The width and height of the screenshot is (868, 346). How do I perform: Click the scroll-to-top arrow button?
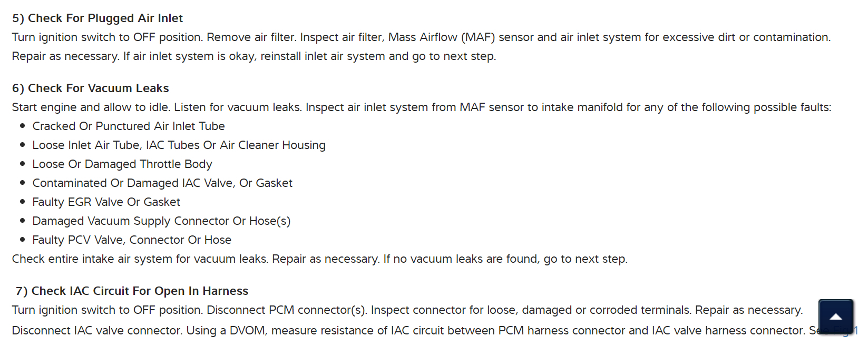835,317
